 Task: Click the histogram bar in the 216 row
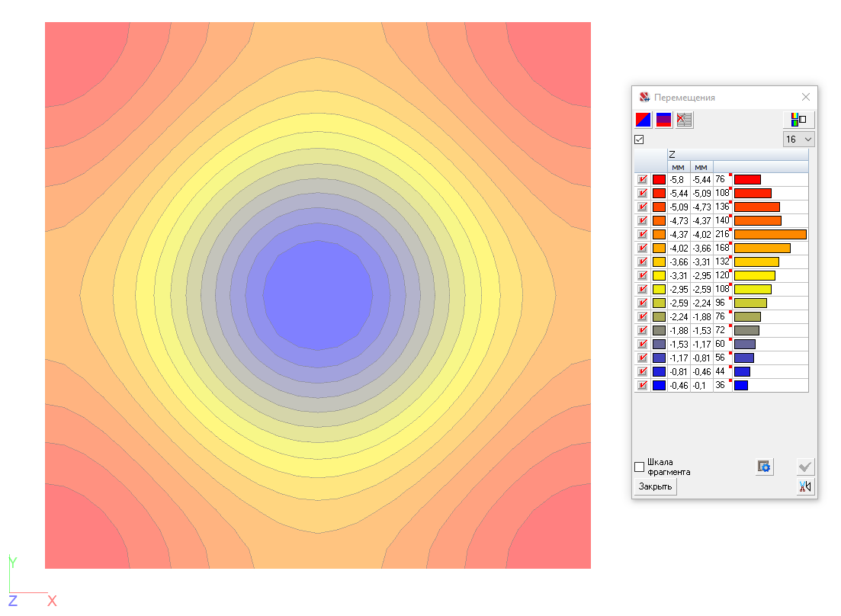click(x=770, y=234)
